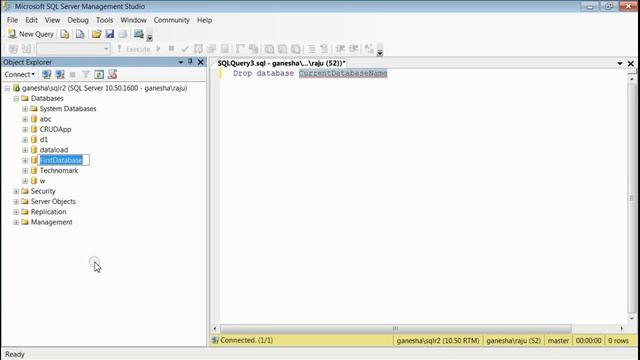Select the w database
The width and height of the screenshot is (640, 360).
[42, 181]
